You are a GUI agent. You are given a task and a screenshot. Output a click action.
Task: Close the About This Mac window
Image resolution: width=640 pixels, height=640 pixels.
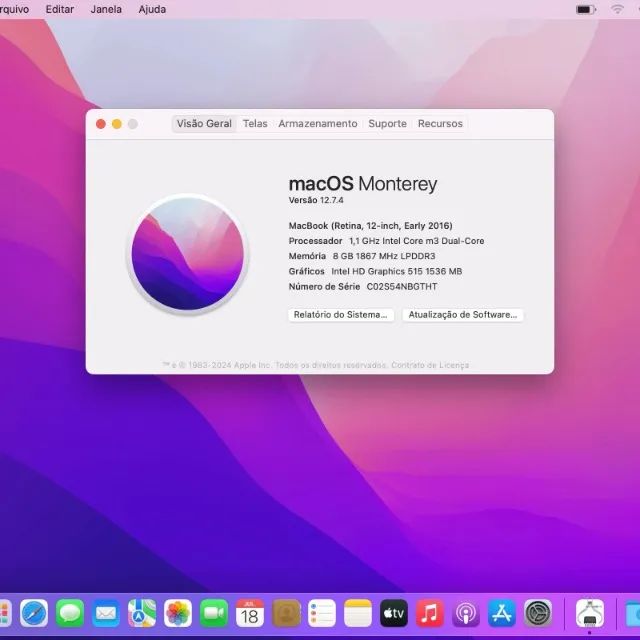101,124
